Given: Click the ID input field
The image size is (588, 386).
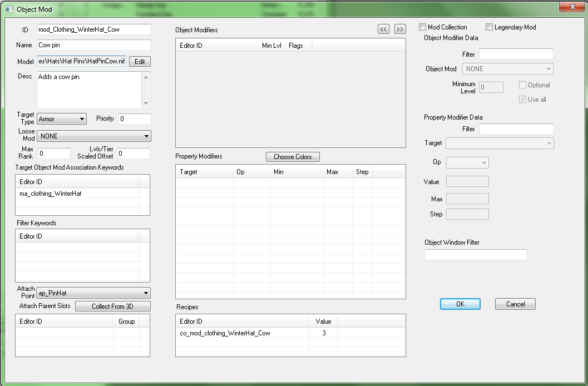Looking at the screenshot, I should point(94,29).
